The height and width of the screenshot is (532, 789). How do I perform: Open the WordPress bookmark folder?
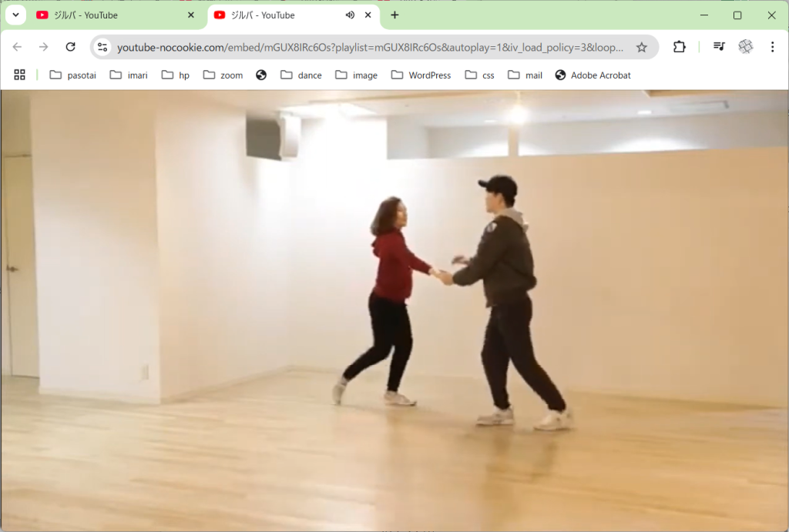click(x=421, y=75)
